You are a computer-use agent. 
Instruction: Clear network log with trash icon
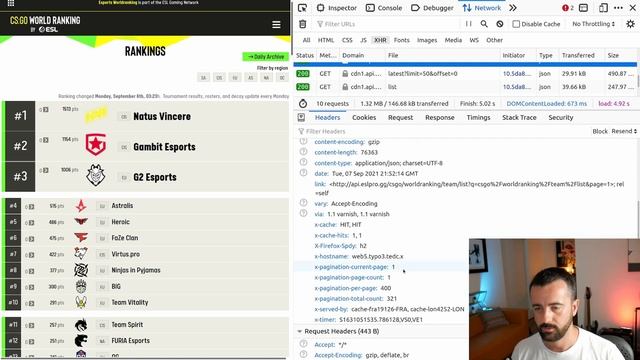click(x=302, y=24)
